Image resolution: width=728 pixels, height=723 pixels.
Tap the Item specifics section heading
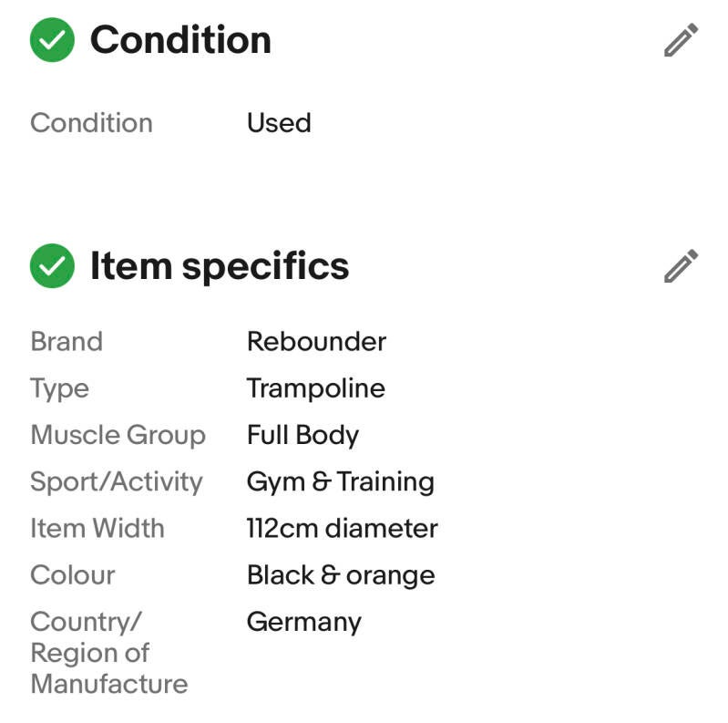pyautogui.click(x=219, y=266)
